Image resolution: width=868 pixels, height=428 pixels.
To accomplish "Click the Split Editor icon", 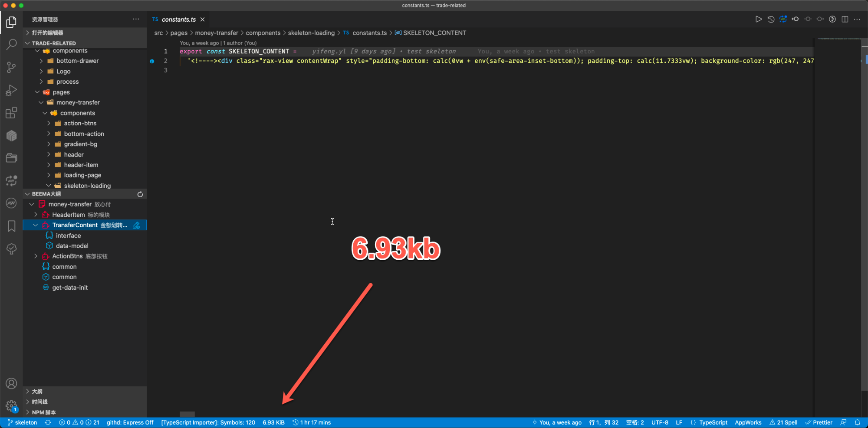I will pyautogui.click(x=845, y=19).
